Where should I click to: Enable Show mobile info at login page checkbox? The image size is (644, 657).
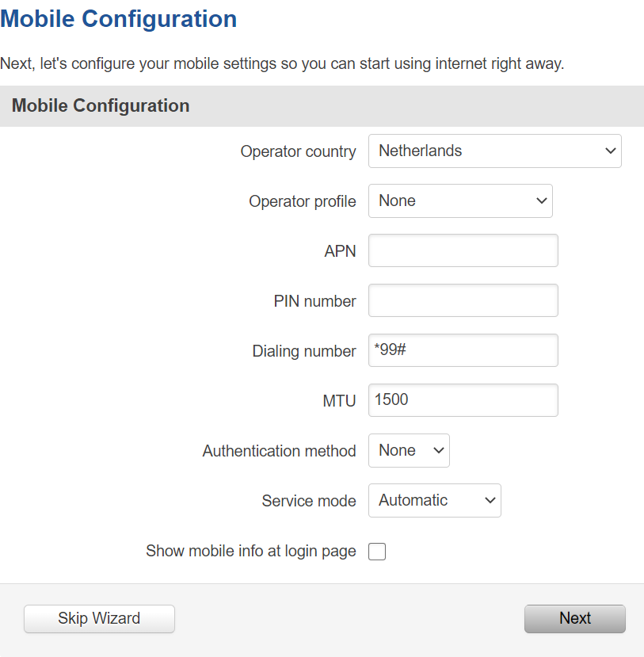377,552
